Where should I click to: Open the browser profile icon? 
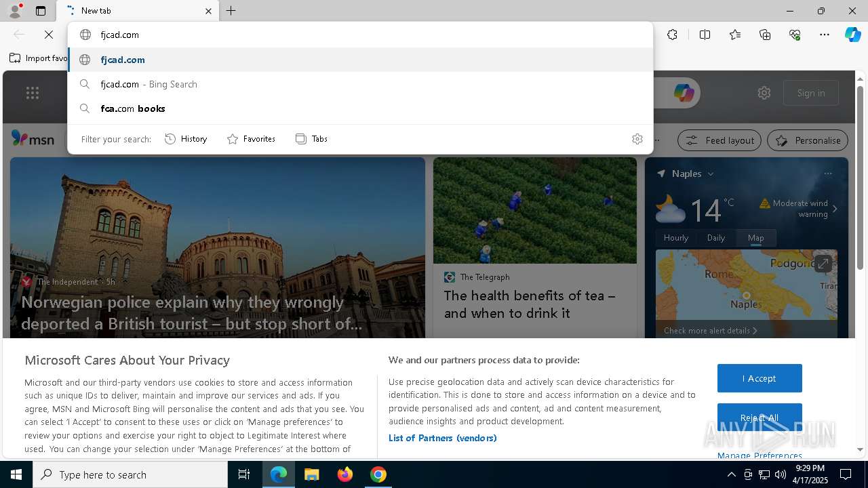pyautogui.click(x=14, y=11)
